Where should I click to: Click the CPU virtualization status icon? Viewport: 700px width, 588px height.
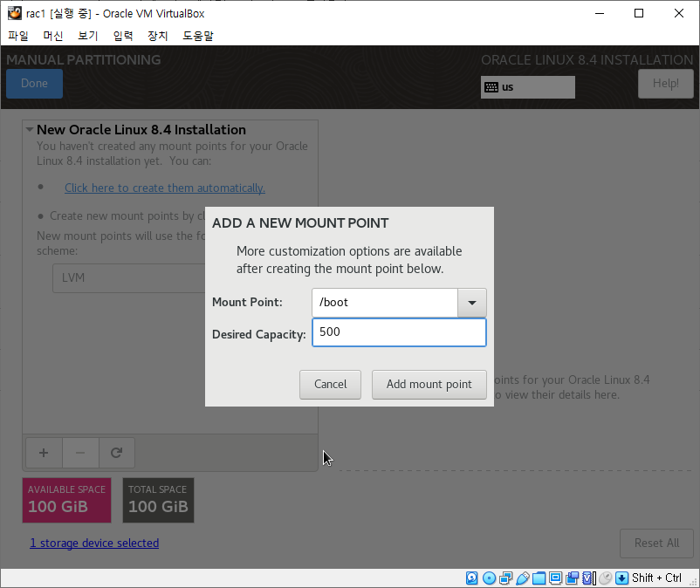589,578
